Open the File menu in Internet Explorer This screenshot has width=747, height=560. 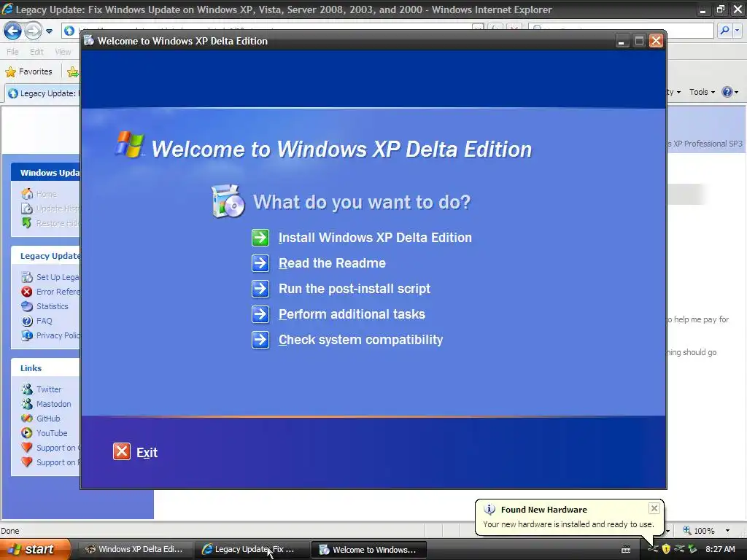[12, 52]
